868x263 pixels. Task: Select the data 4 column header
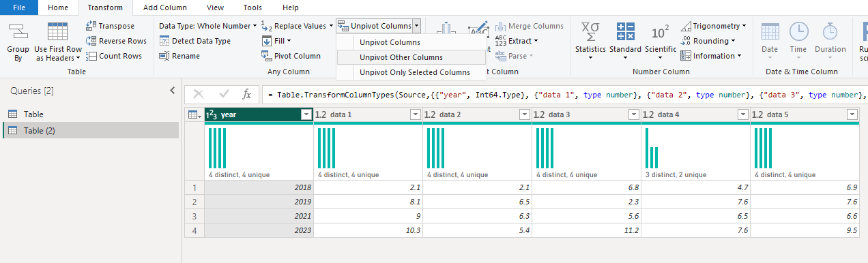[695, 115]
